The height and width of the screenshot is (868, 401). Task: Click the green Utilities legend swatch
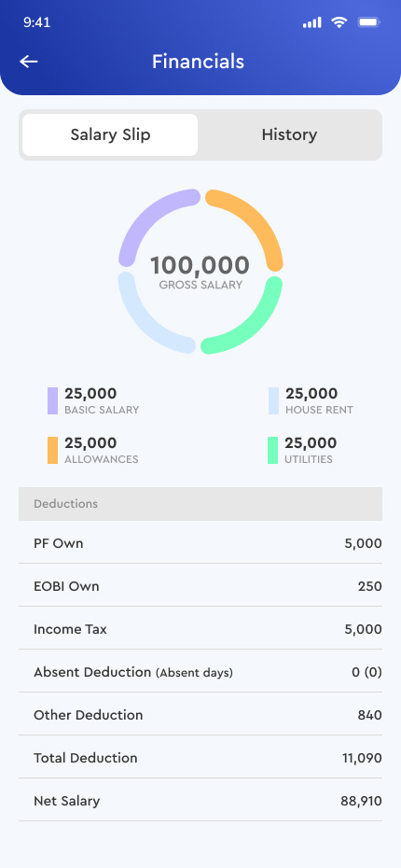click(x=272, y=450)
